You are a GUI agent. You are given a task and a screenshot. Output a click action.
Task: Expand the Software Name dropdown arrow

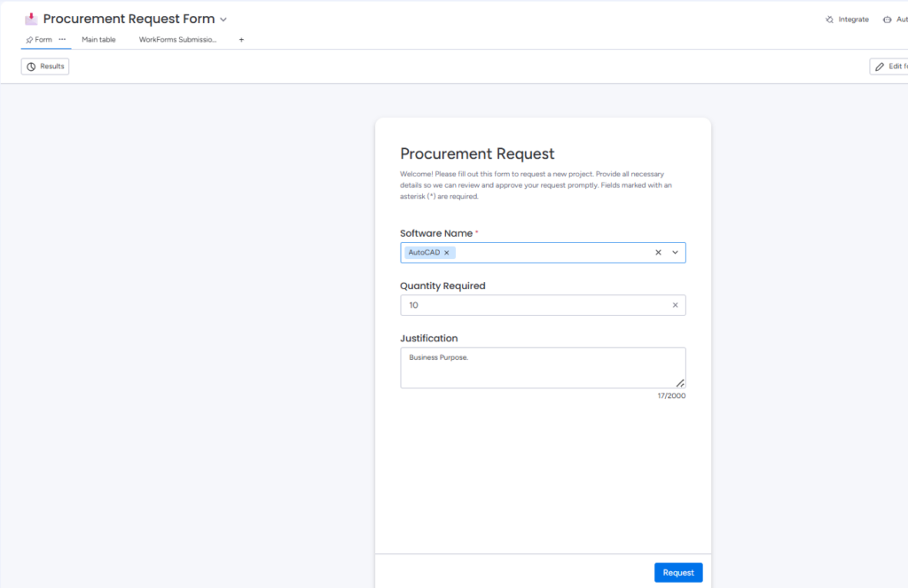pyautogui.click(x=675, y=253)
